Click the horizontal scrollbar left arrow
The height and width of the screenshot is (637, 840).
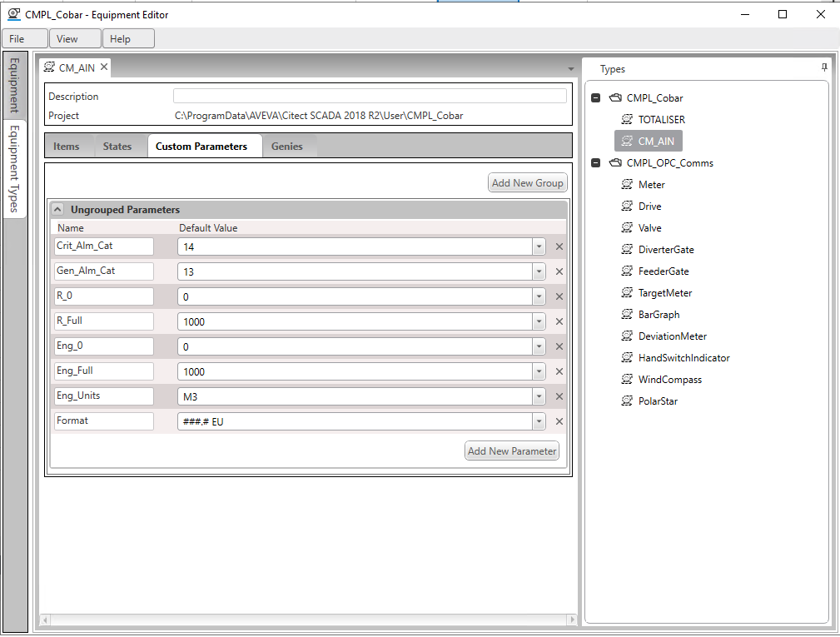tap(46, 620)
